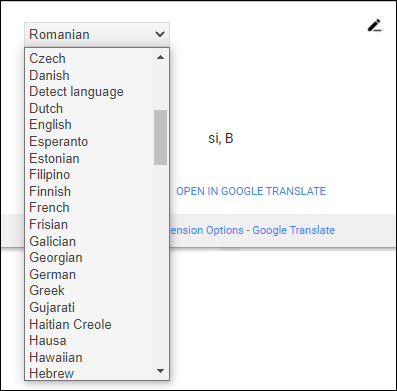Click the pencil edit icon

[x=375, y=26]
